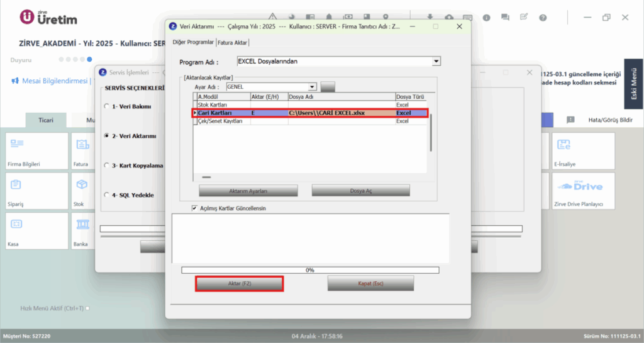The width and height of the screenshot is (644, 343).
Task: Close the Servis İşlemleri window
Action: click(530, 72)
